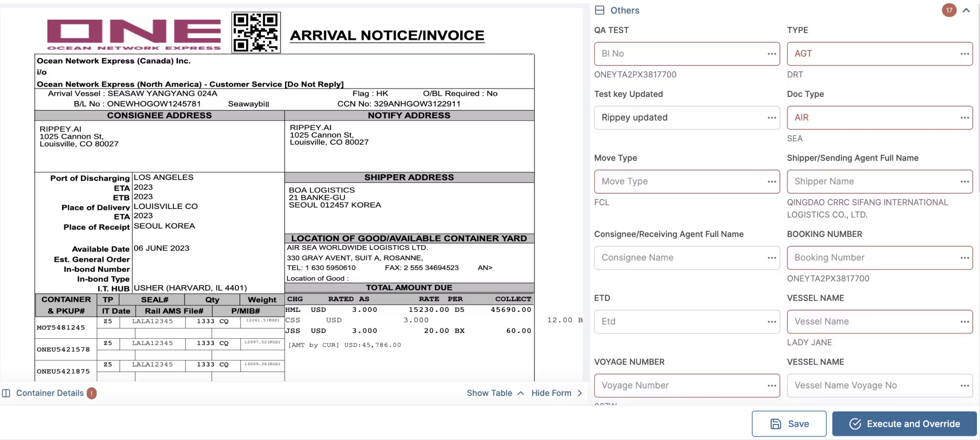Screen dimensions: 980x440
Task: Click the red 17 count badge
Action: point(949,10)
